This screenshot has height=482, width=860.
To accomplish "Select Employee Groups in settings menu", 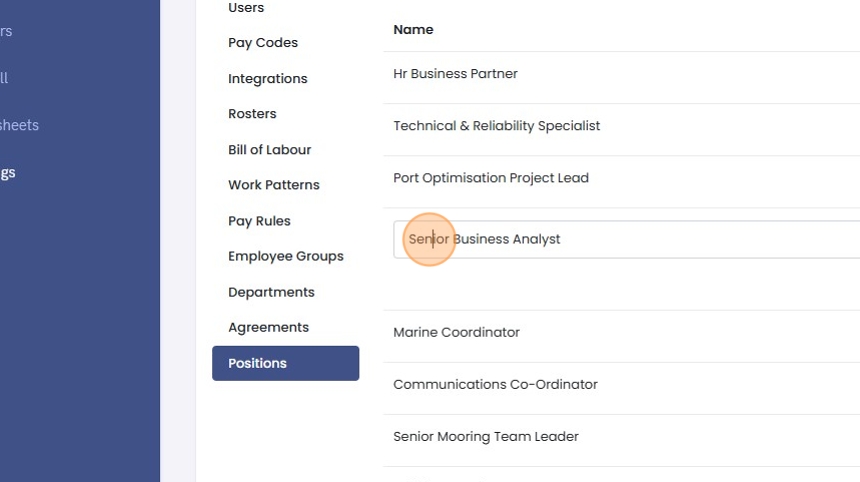I will (285, 256).
